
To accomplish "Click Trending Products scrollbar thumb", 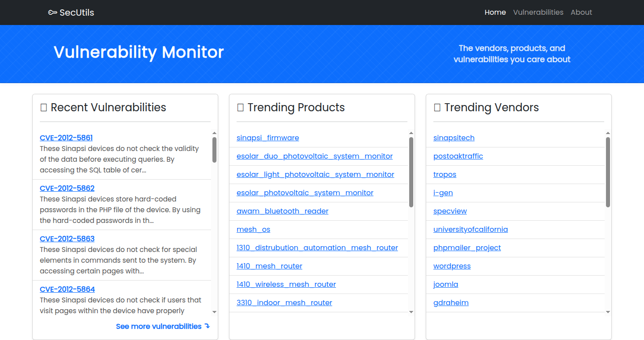I will pyautogui.click(x=411, y=172).
